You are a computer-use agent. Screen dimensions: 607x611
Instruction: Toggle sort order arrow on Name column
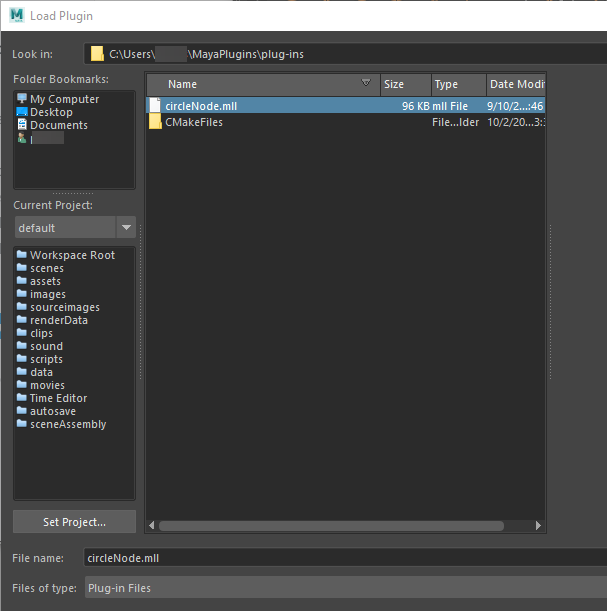pos(366,83)
